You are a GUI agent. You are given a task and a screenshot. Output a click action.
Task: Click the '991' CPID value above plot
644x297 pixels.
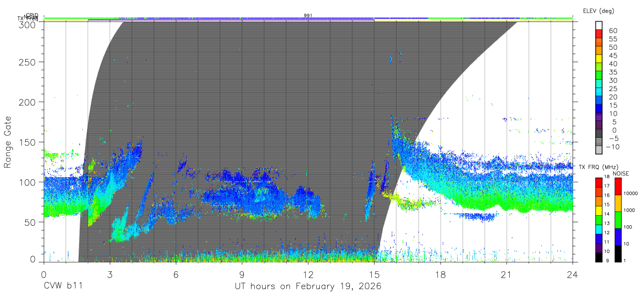[308, 15]
